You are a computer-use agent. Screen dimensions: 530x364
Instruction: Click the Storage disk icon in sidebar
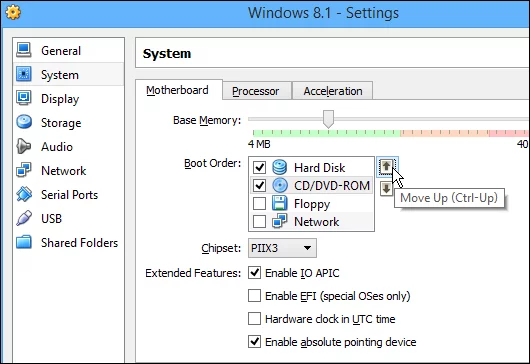coord(24,122)
